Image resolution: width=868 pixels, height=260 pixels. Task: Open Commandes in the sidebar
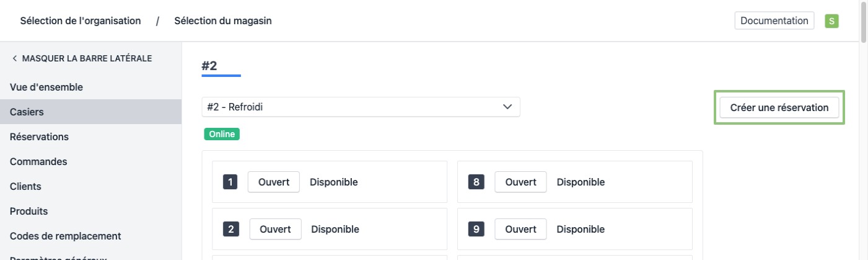(38, 161)
